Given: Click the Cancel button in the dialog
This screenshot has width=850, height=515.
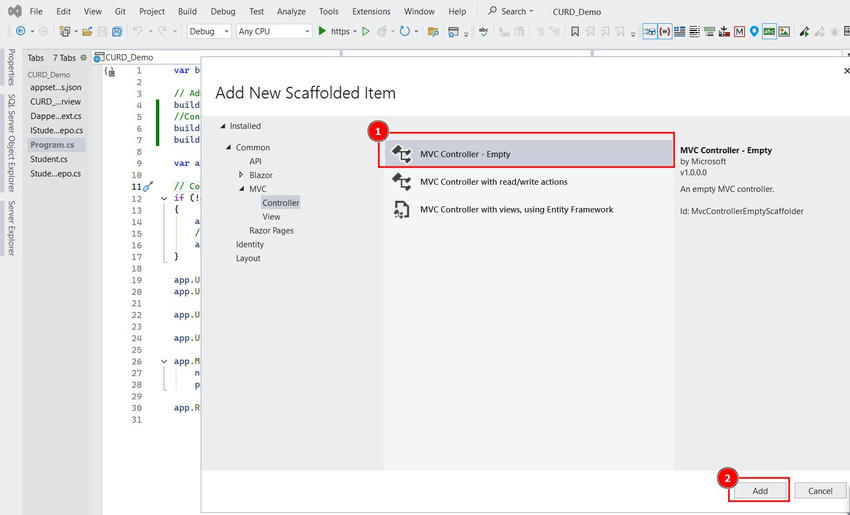Looking at the screenshot, I should coord(820,491).
